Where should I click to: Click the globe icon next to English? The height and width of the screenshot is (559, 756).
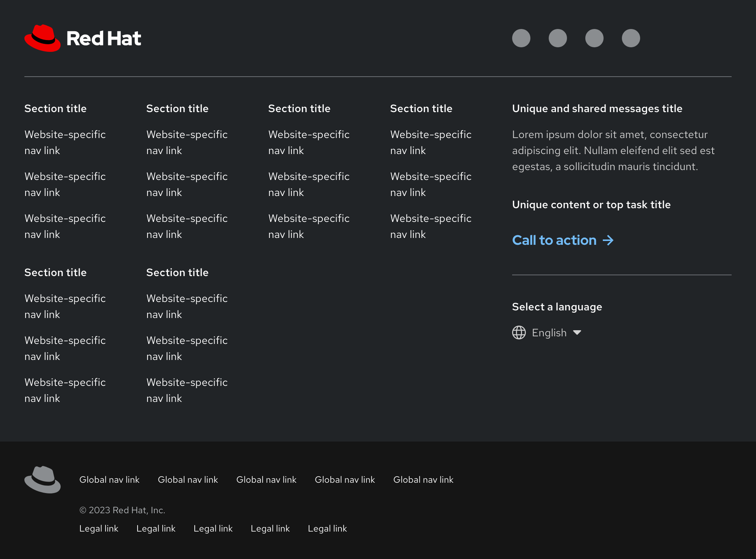pos(519,333)
